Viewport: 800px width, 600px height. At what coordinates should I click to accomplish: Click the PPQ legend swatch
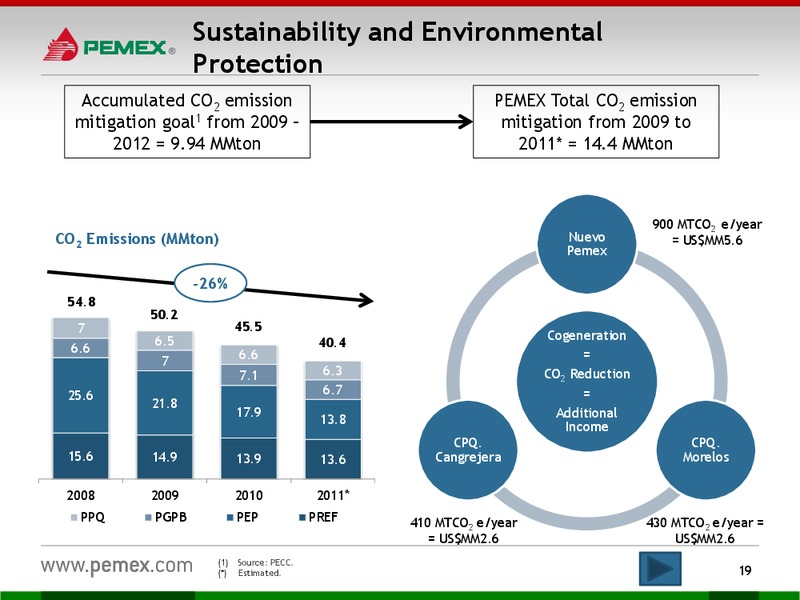tap(74, 518)
